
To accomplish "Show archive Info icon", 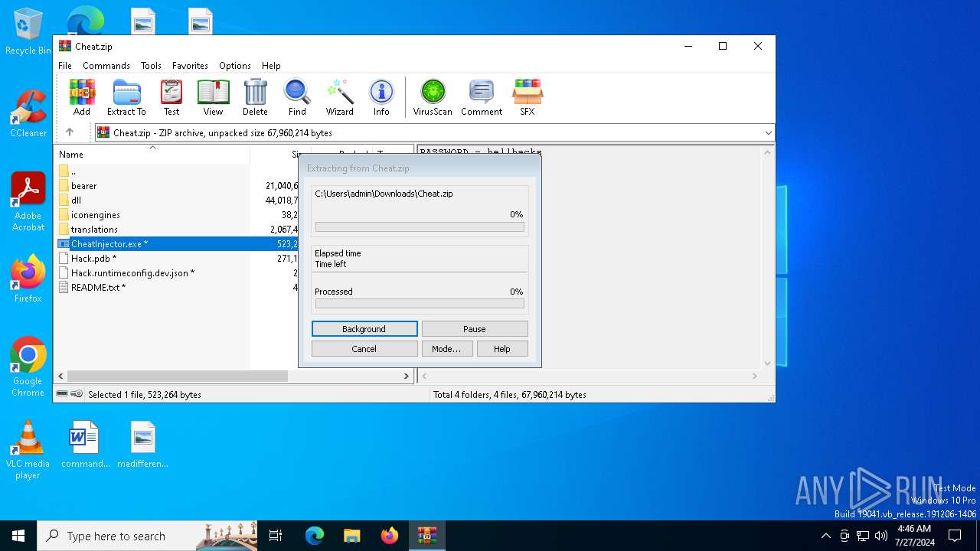I will [x=381, y=97].
